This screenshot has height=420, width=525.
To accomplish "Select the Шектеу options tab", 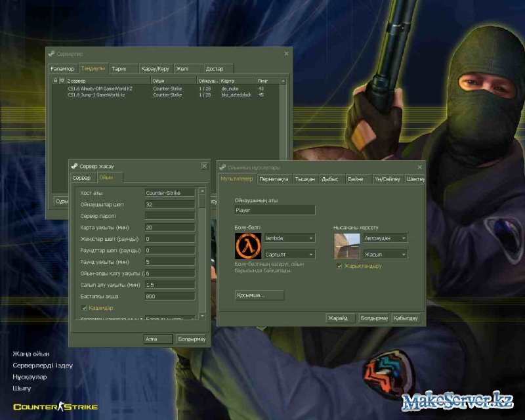I will point(415,179).
